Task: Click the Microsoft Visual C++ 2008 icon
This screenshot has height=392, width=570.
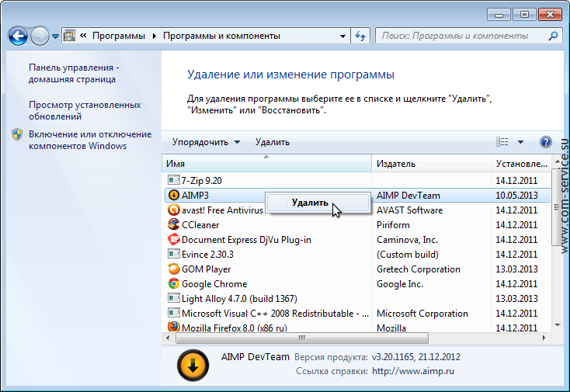Action: 174,313
